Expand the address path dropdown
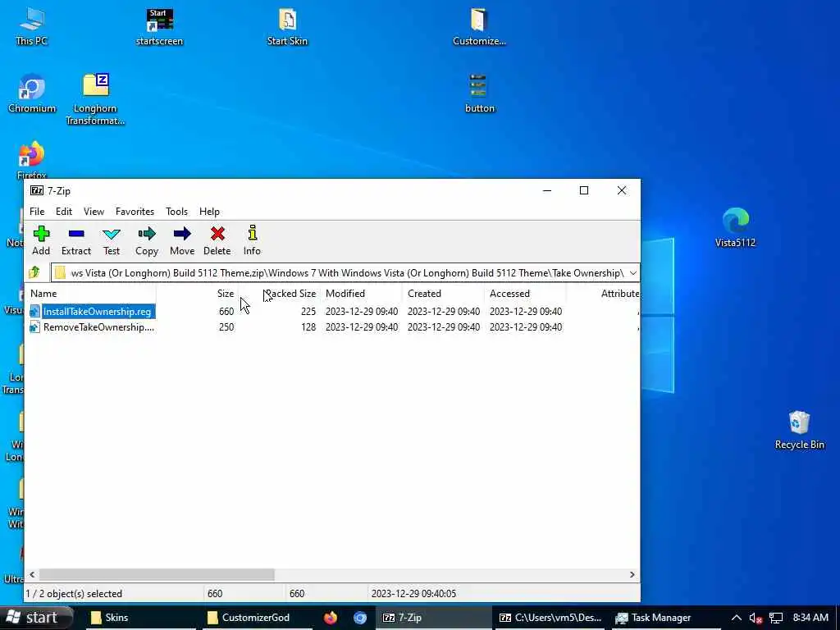 coord(632,273)
